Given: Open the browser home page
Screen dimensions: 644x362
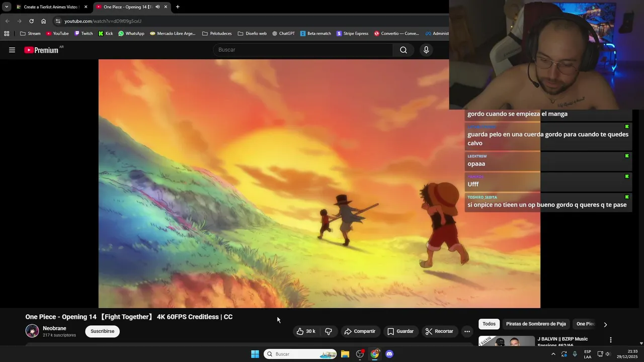Looking at the screenshot, I should pos(44,21).
